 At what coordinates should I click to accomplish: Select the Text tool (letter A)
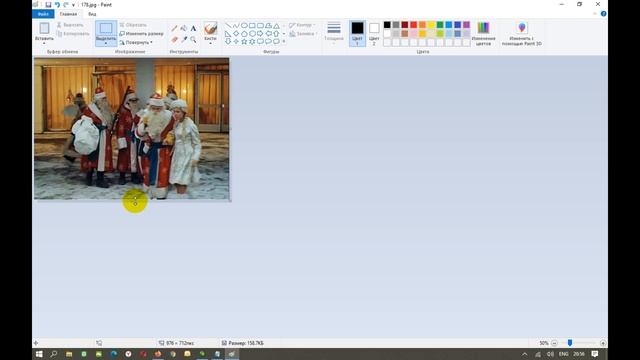click(193, 29)
